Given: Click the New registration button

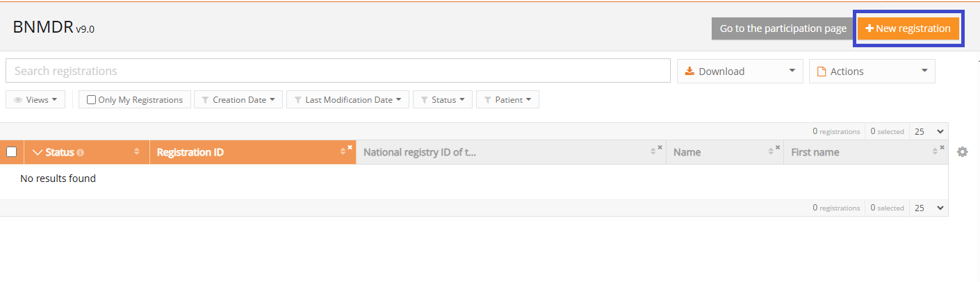Looking at the screenshot, I should click(x=908, y=28).
